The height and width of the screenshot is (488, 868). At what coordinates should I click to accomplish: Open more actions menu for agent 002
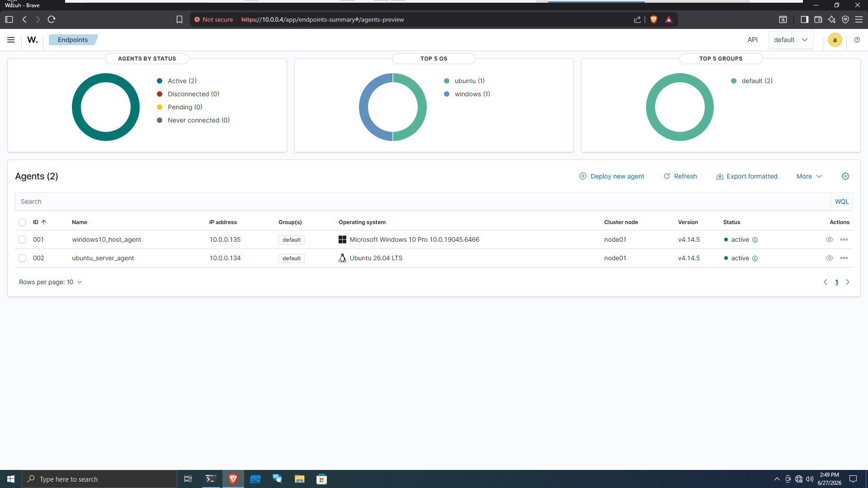click(x=844, y=258)
